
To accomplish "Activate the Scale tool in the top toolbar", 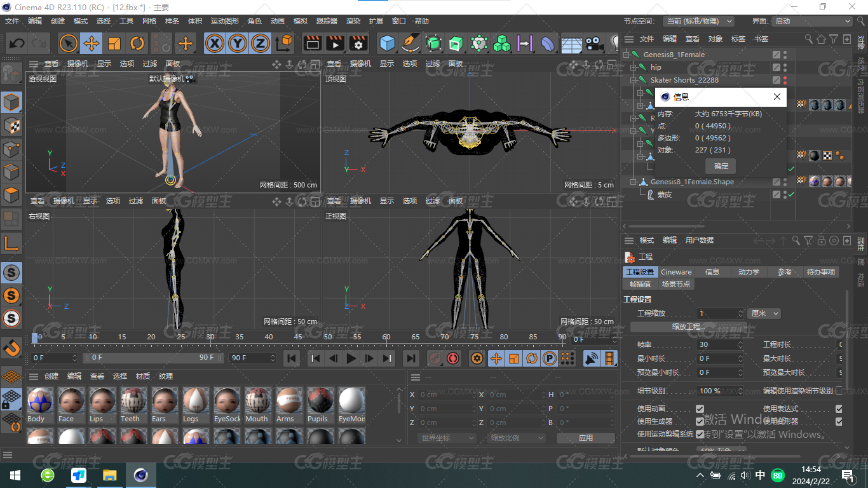I will click(114, 43).
